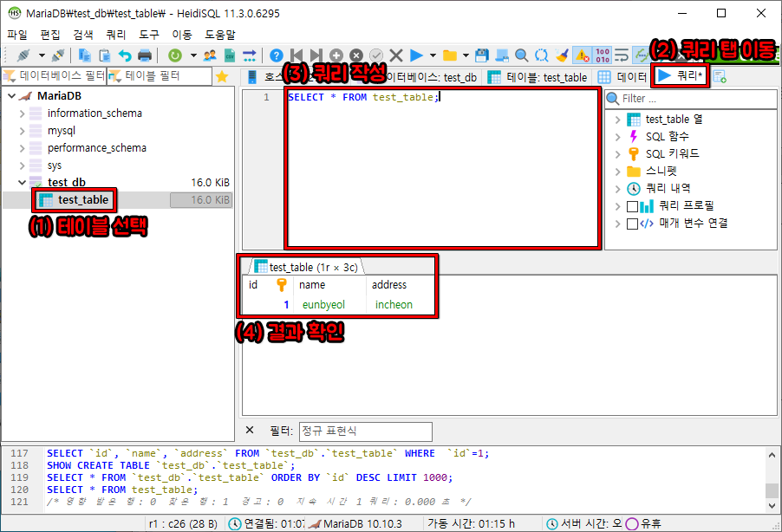The image size is (782, 532).
Task: Click the Paste clipboard icon
Action: pos(105,55)
